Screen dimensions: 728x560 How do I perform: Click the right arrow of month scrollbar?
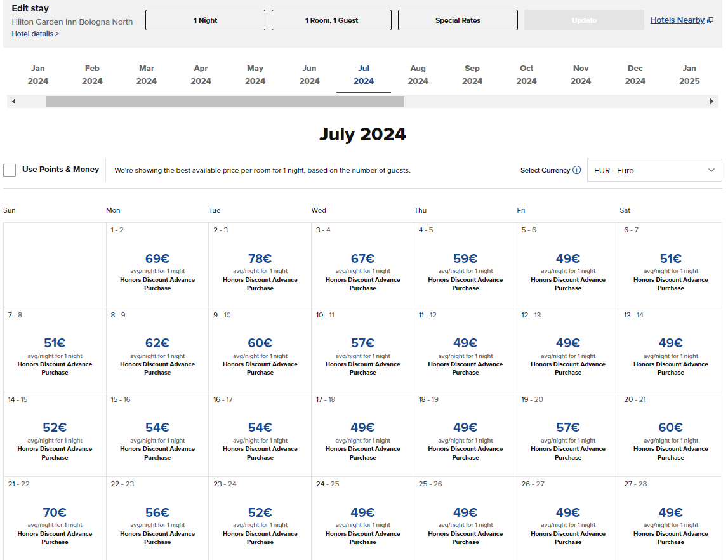coord(711,102)
